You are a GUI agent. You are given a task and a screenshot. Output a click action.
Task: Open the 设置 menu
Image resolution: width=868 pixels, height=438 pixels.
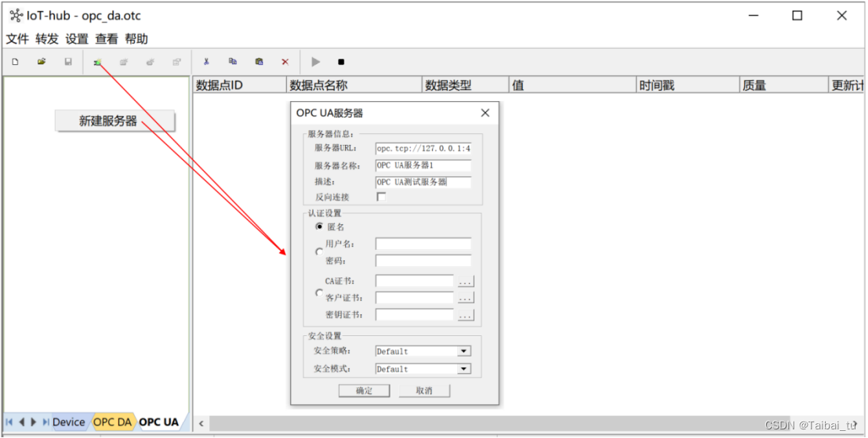point(77,38)
